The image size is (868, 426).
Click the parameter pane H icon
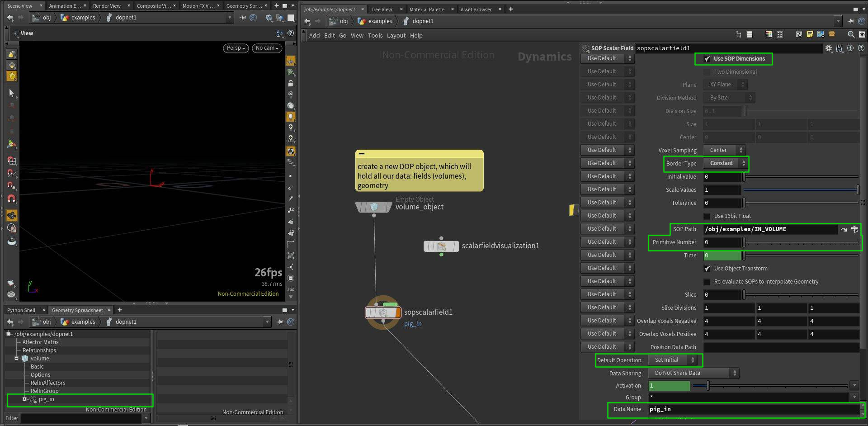point(840,48)
